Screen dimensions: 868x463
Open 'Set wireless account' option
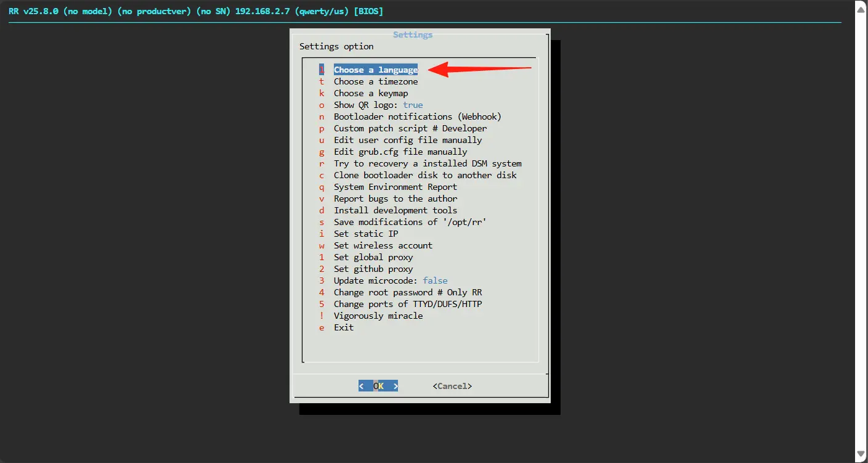pos(383,245)
